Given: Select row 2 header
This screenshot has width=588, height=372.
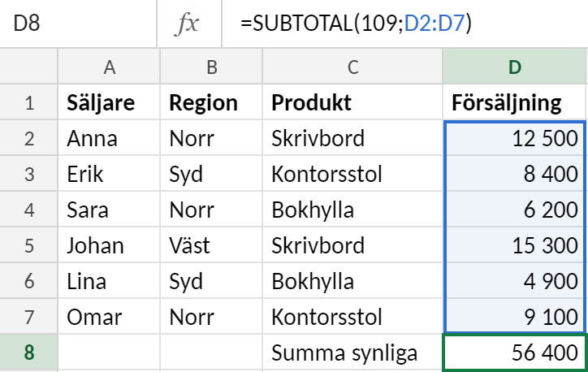Looking at the screenshot, I should 29,137.
